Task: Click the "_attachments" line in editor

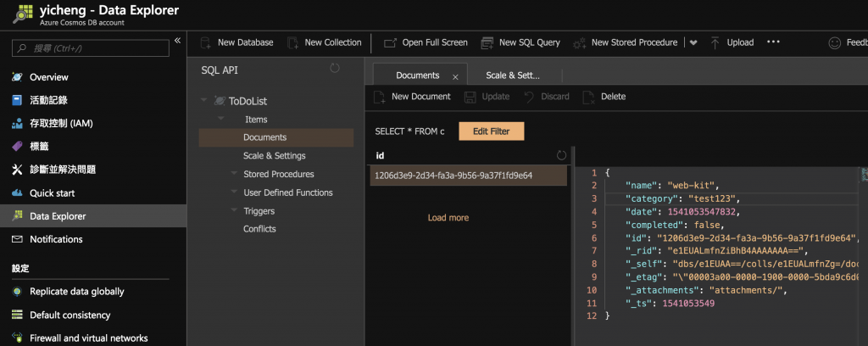Action: click(706, 290)
